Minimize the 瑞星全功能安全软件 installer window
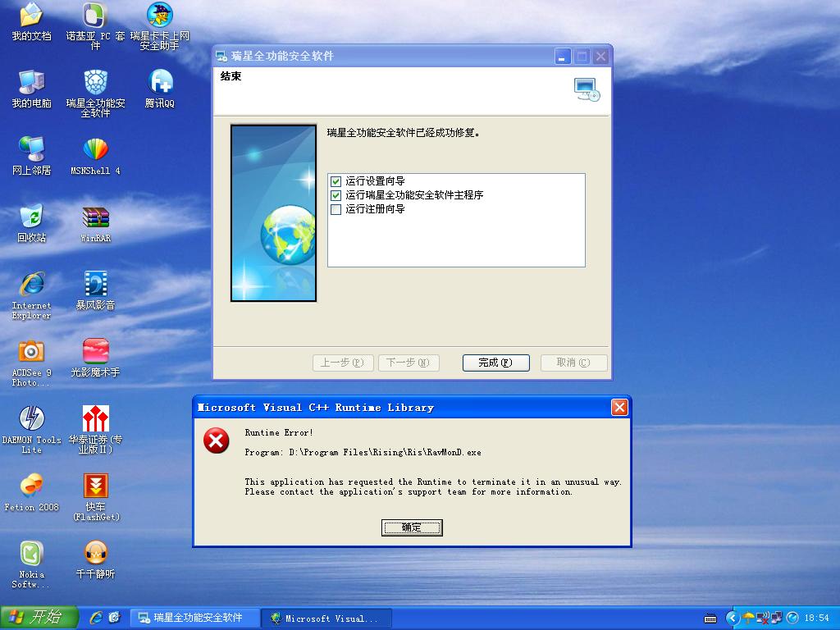This screenshot has height=630, width=840. pos(562,57)
